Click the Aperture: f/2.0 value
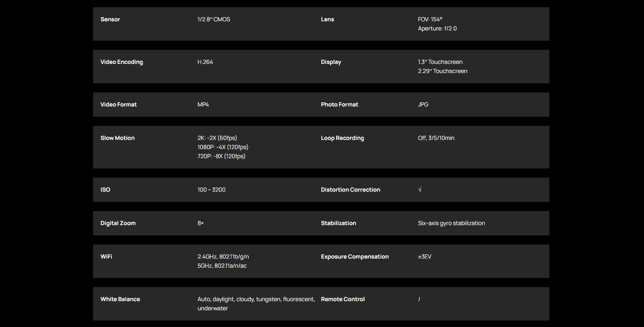Viewport: 644px width, 327px height. pos(437,29)
